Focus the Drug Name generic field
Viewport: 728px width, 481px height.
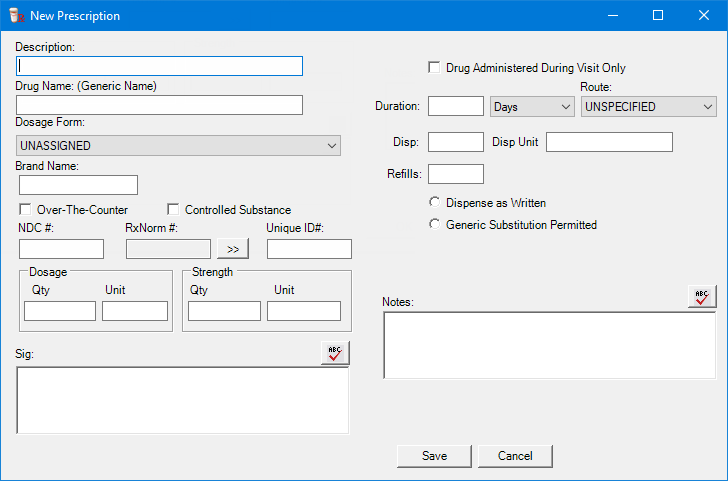(x=160, y=105)
